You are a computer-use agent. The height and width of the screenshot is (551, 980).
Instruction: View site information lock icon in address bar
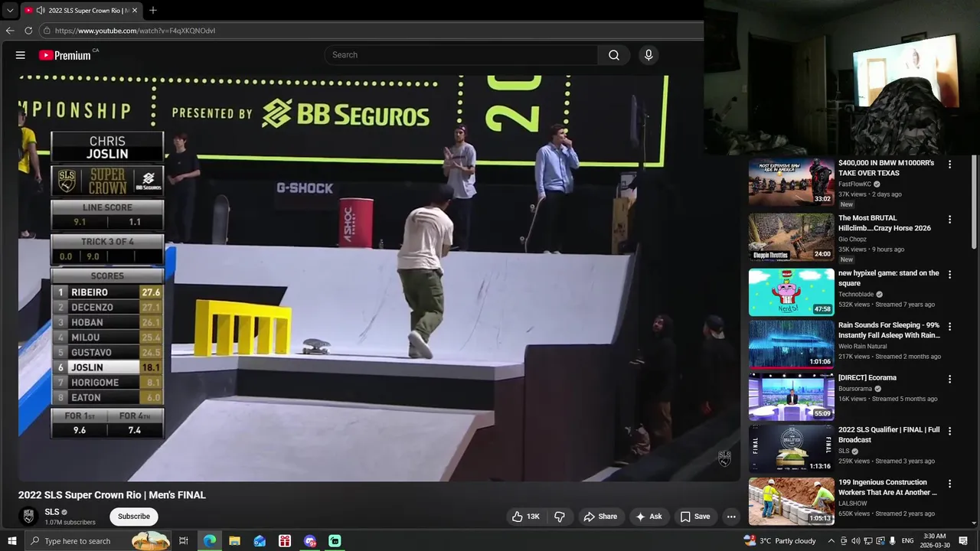[x=47, y=31]
